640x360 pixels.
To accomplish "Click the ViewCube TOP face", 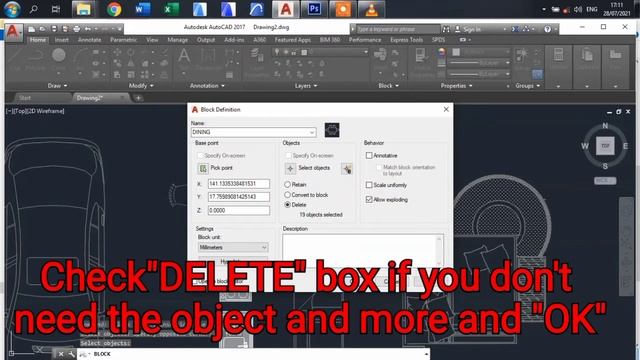I will tap(605, 146).
